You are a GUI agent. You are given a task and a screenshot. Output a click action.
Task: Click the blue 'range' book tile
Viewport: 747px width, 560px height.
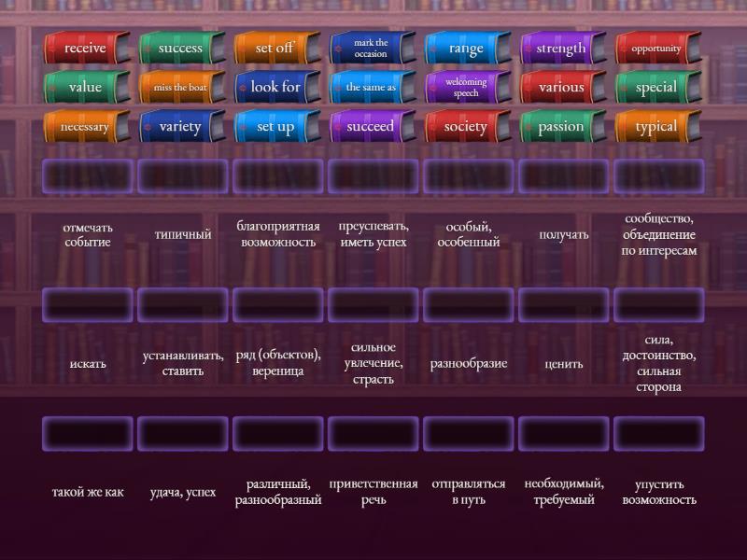point(467,49)
